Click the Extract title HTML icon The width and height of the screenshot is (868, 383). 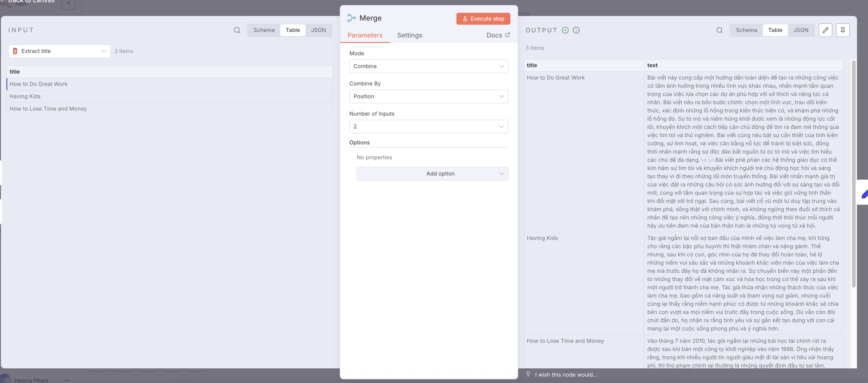click(15, 51)
